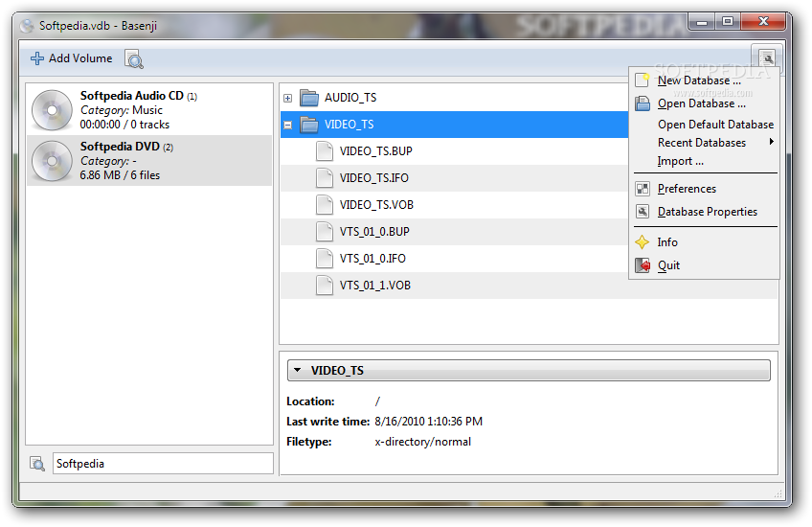Click the red Quit icon

click(643, 265)
